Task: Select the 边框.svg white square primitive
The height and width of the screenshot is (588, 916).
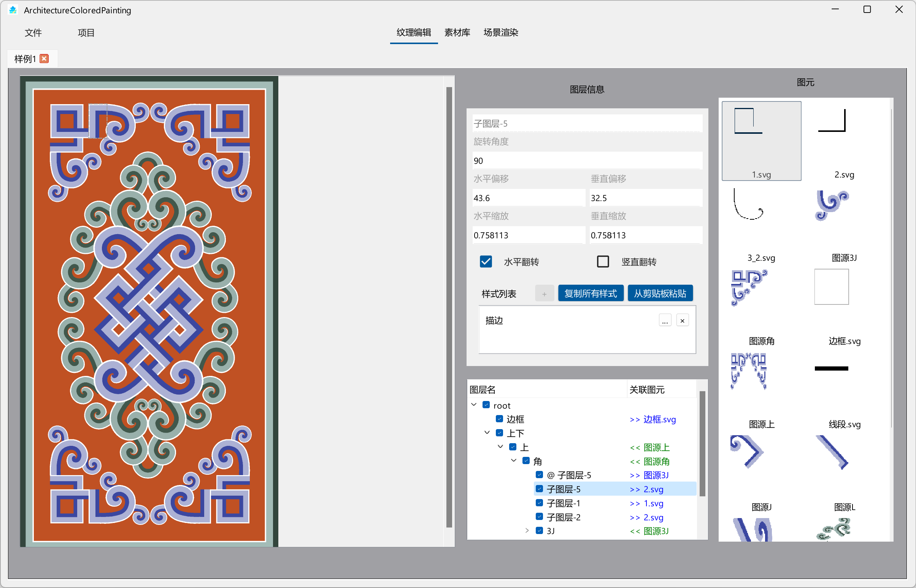Action: point(844,307)
